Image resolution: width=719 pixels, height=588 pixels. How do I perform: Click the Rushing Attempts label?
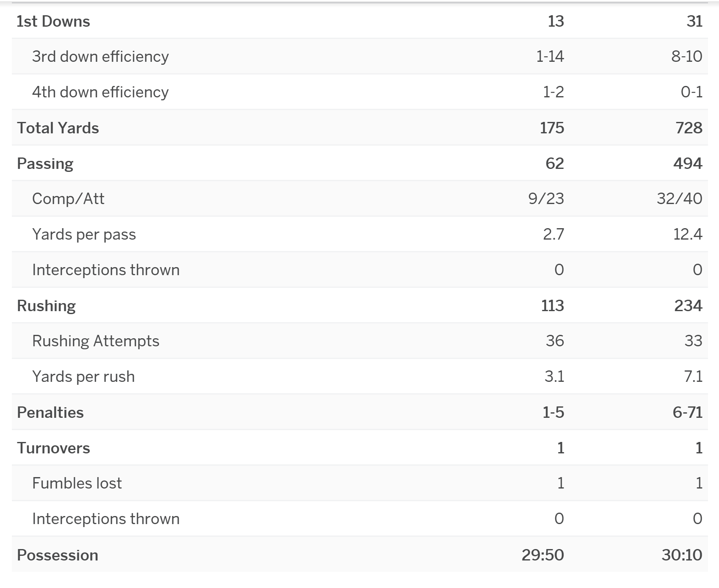click(x=96, y=341)
